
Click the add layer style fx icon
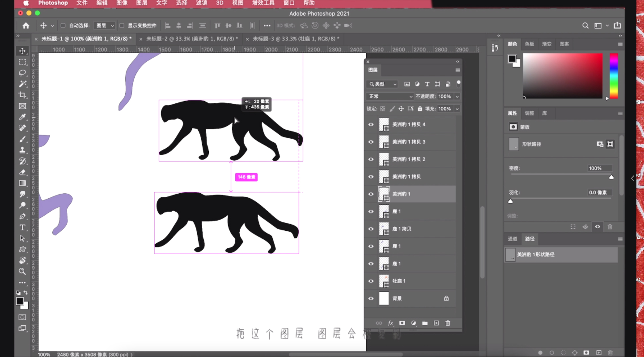pos(390,323)
